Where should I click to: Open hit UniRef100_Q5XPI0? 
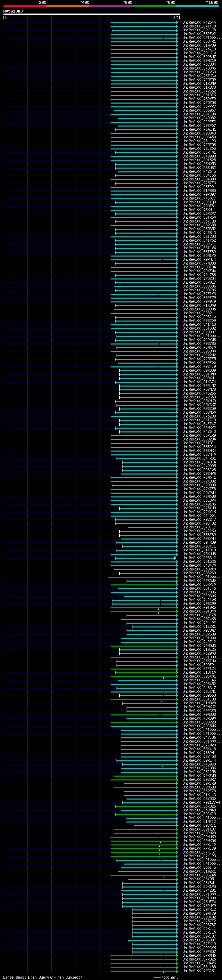[x=199, y=585]
